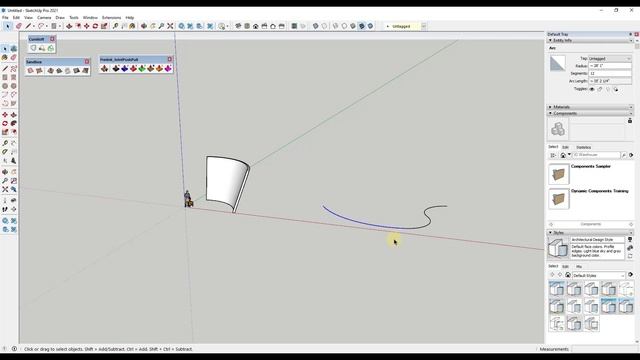Enable Shaded face style in toolbar
Screen dimensions: 640x360
point(353,26)
